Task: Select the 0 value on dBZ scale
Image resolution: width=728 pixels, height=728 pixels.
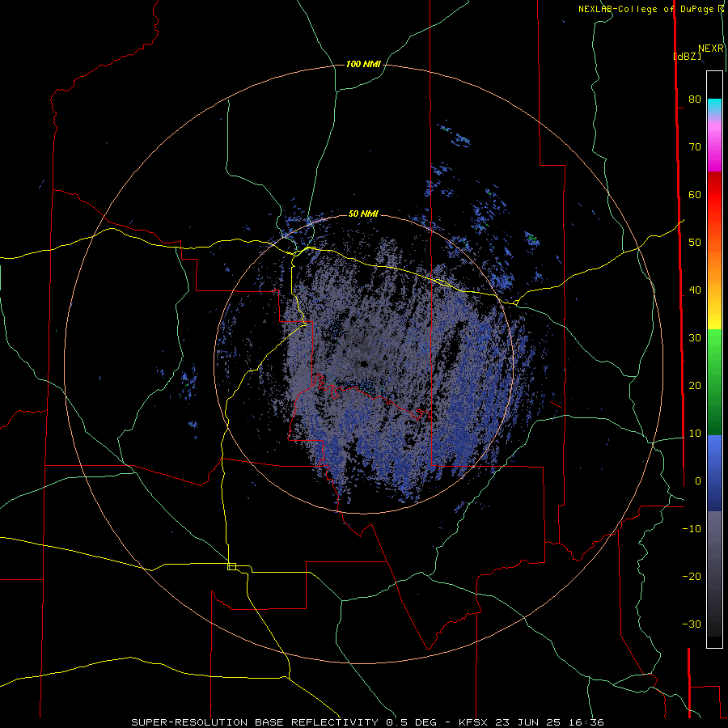Action: coord(698,481)
